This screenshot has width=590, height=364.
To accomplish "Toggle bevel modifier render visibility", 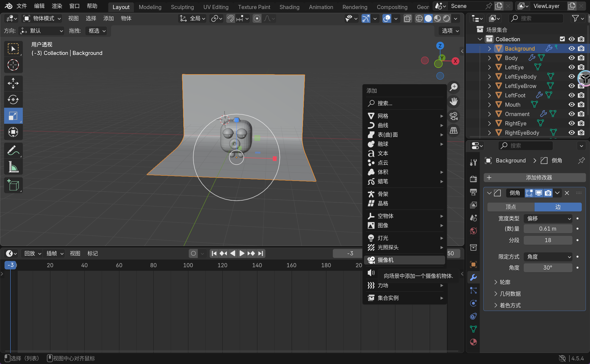I will pos(548,193).
